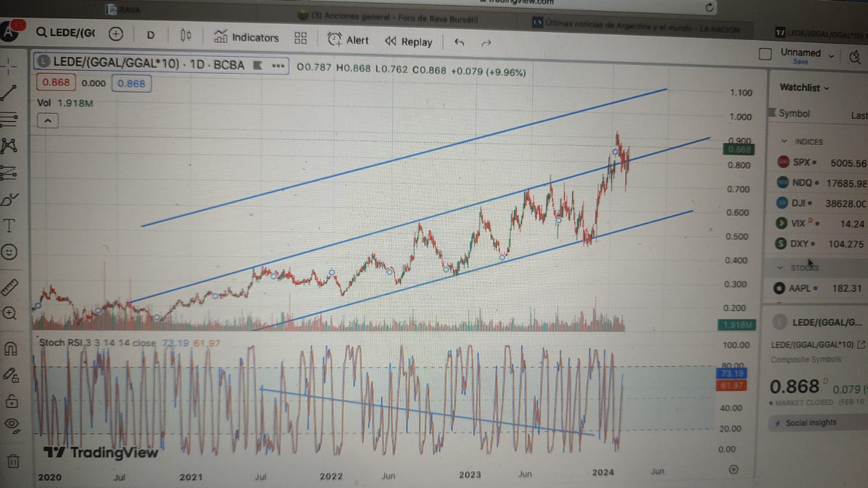The height and width of the screenshot is (488, 868).
Task: Click the red 0.868 sell price button
Action: click(x=55, y=83)
